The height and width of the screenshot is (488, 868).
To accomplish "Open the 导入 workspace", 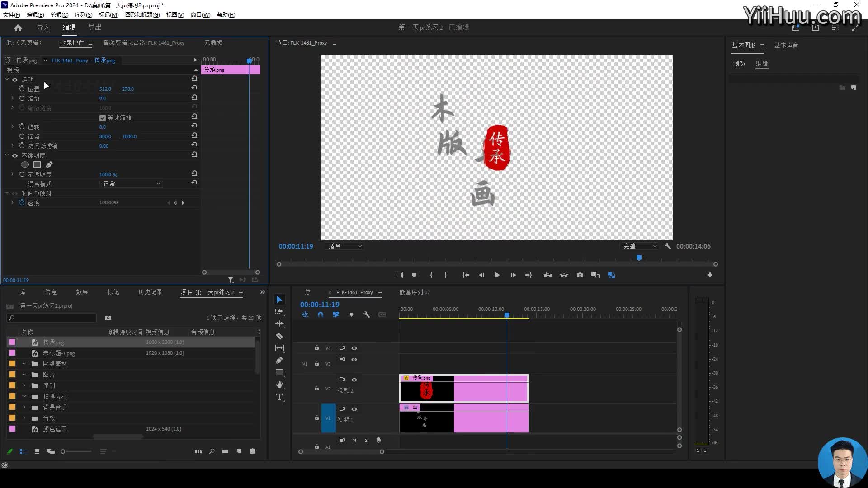I will point(43,28).
